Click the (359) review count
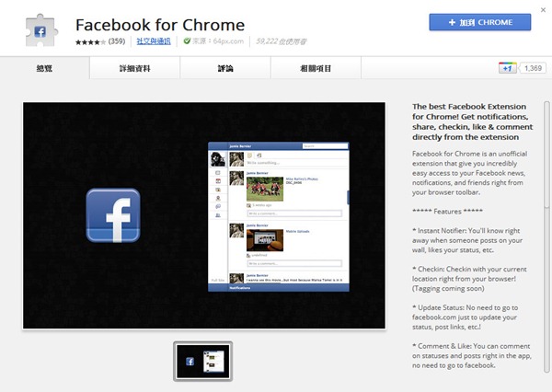Screen dimensions: 552x392 click(117, 41)
